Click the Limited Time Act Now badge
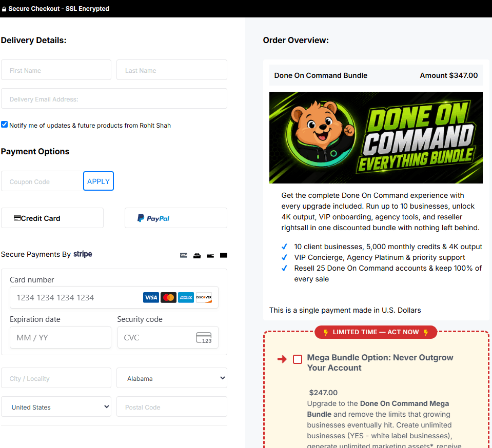Screen dimensions: 492x448 point(376,332)
